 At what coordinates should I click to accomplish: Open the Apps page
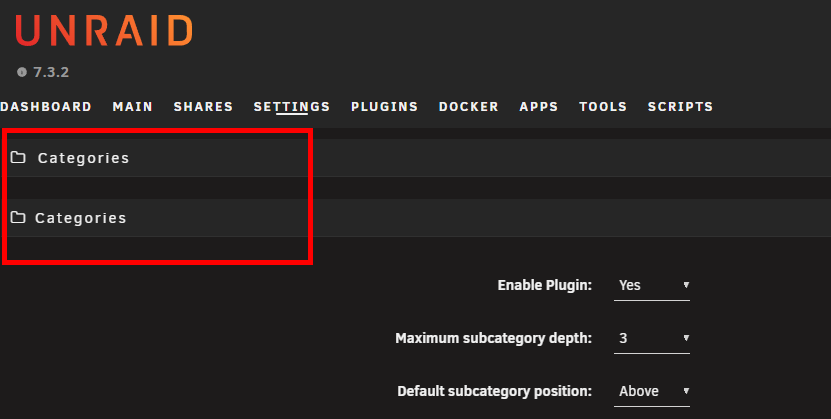pos(539,106)
